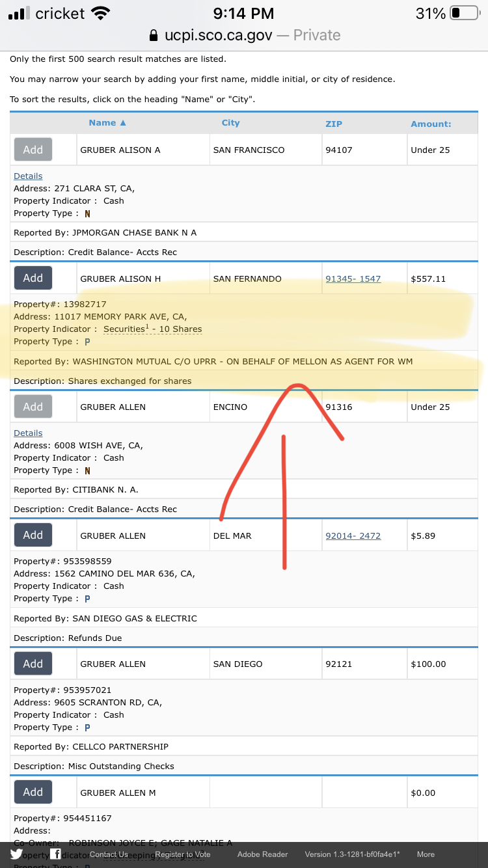Viewport: 488px width, 868px height.
Task: Select address 9605 SCRANTON RD
Action: pyautogui.click(x=88, y=702)
